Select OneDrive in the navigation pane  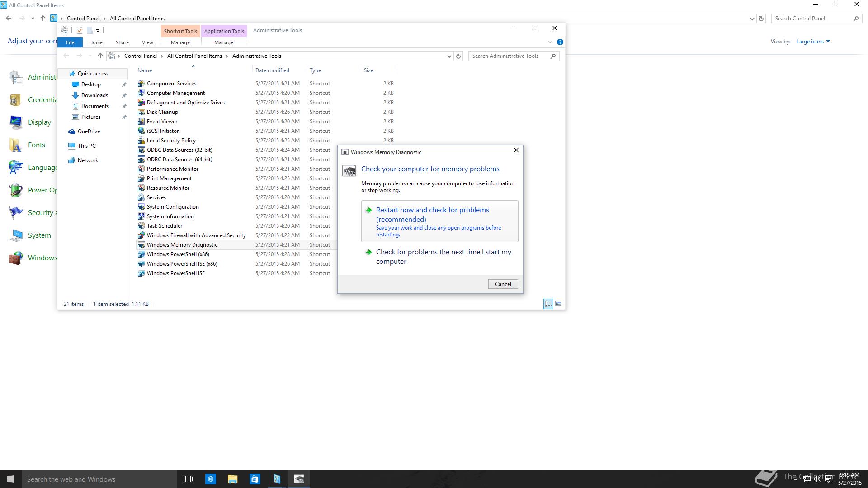[x=89, y=131]
